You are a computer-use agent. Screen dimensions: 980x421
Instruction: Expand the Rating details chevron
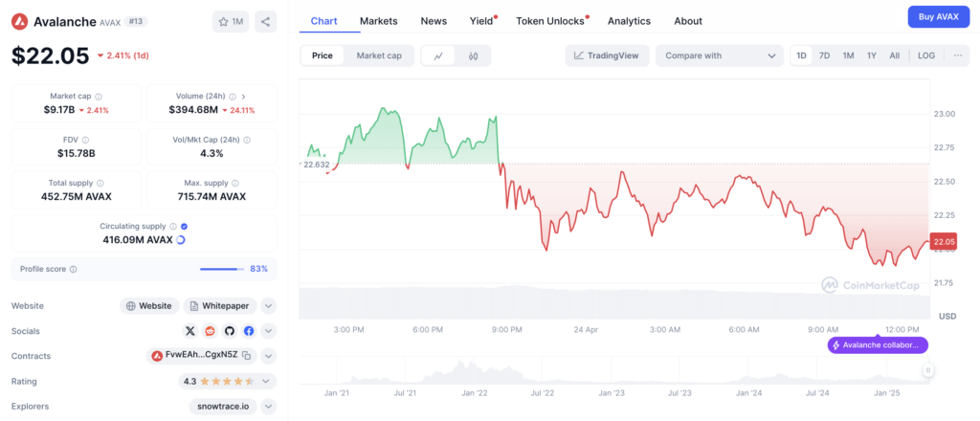pyautogui.click(x=266, y=381)
